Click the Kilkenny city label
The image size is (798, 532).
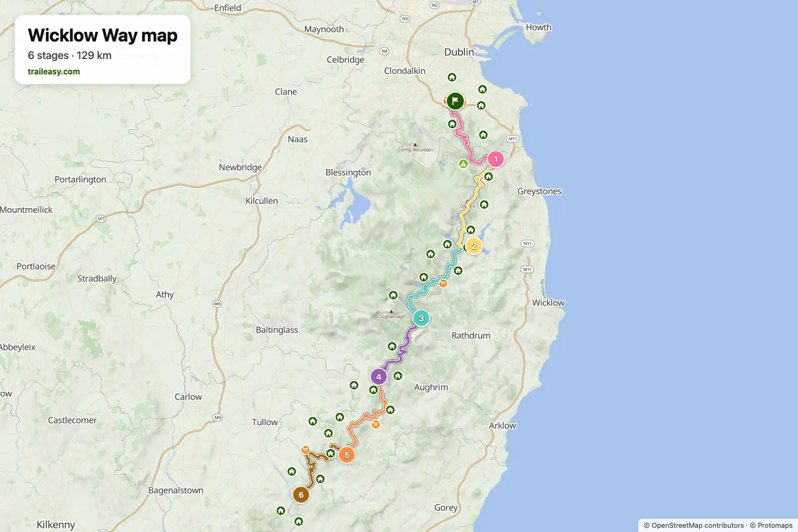55,525
